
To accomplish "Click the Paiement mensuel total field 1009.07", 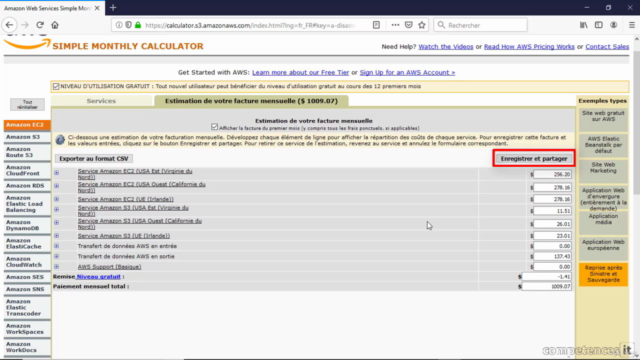I will 547,287.
